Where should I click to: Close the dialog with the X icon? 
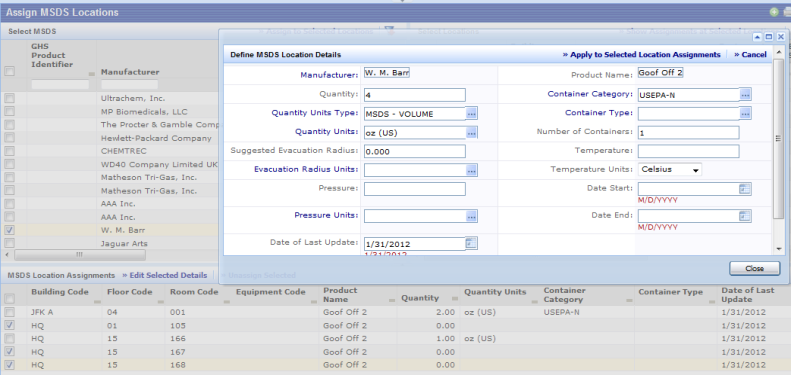click(x=780, y=37)
